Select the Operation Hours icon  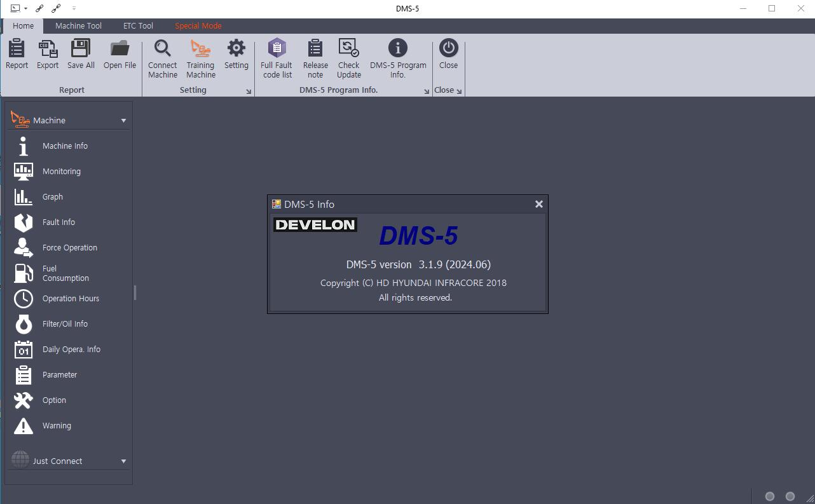70,298
